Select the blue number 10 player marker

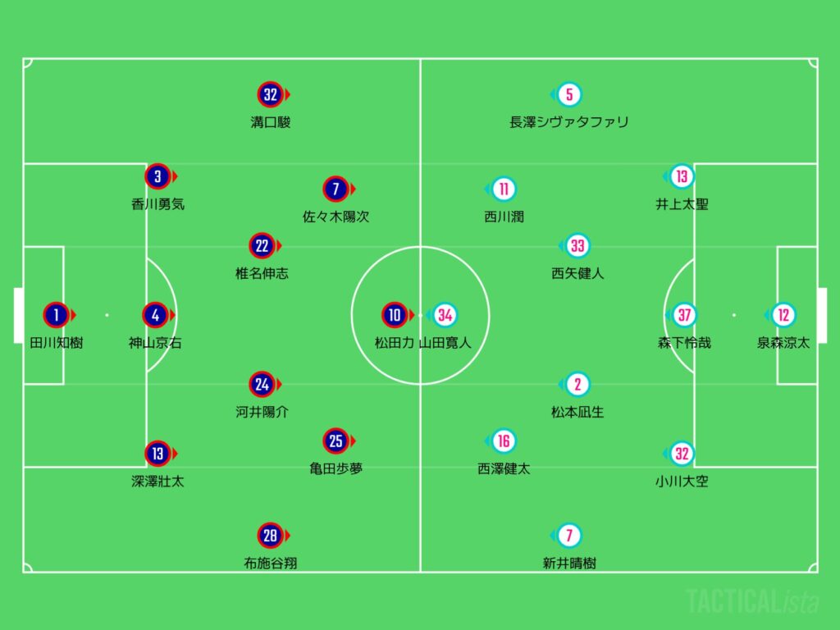(x=395, y=314)
